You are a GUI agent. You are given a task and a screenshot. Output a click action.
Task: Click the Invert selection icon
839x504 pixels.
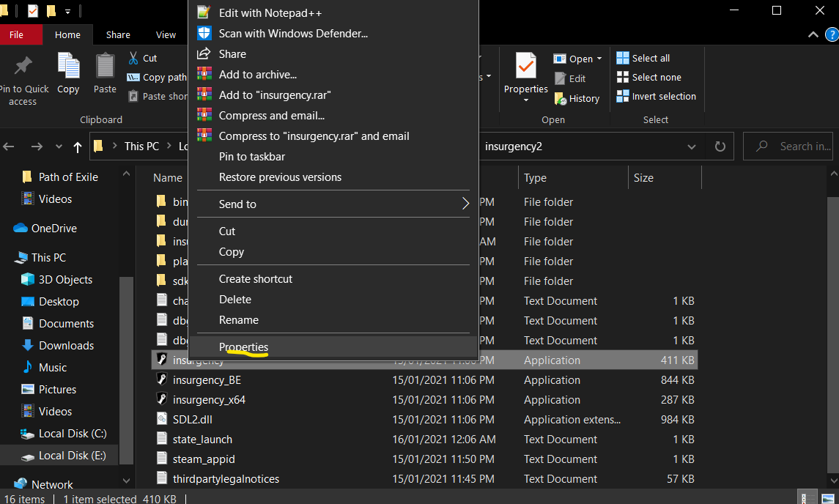(623, 96)
